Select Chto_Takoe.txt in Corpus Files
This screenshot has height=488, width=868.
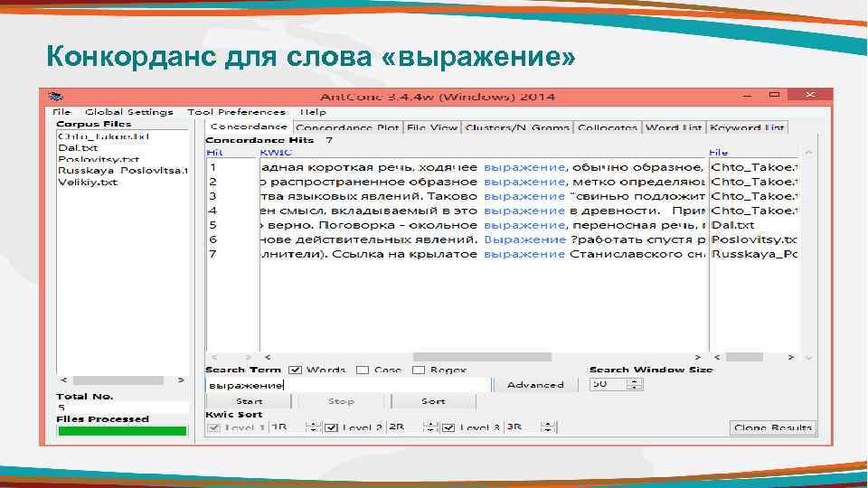[103, 136]
